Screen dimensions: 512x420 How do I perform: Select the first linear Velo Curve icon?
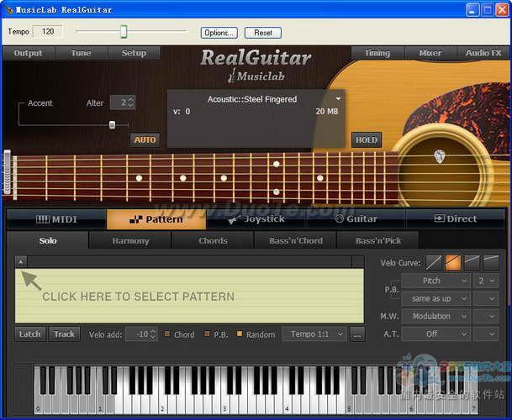pos(433,263)
